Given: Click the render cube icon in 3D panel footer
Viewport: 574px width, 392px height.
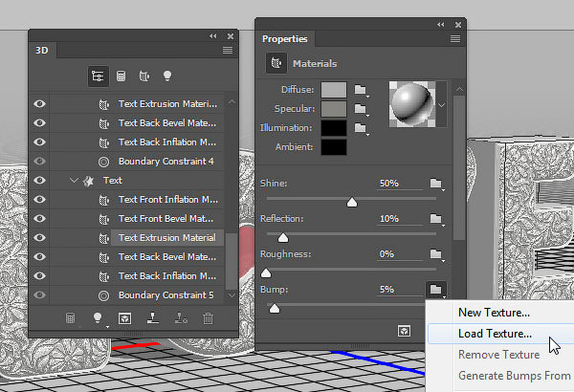Looking at the screenshot, I should 124,318.
